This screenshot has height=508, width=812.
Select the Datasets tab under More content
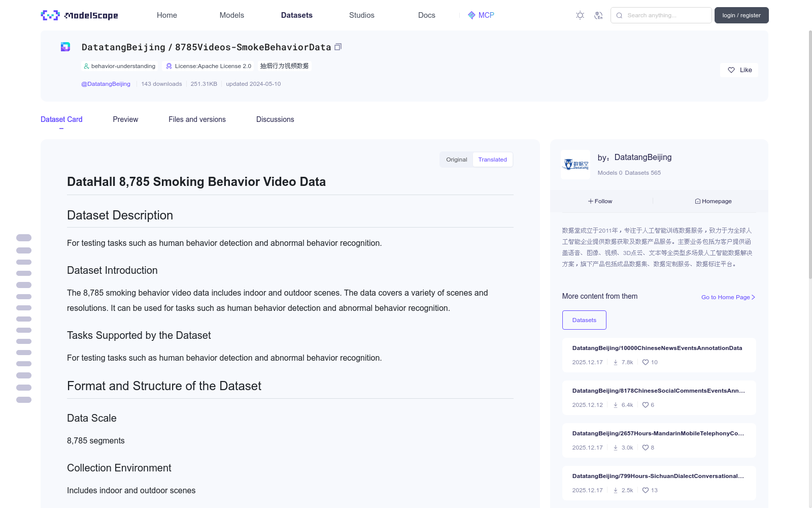pyautogui.click(x=584, y=320)
